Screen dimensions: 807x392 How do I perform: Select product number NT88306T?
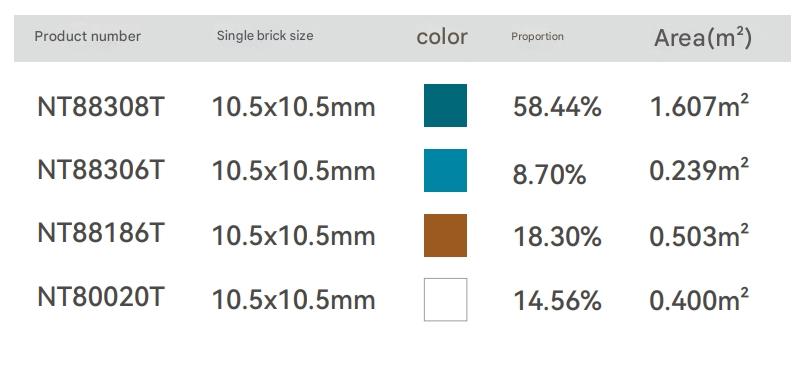click(101, 170)
